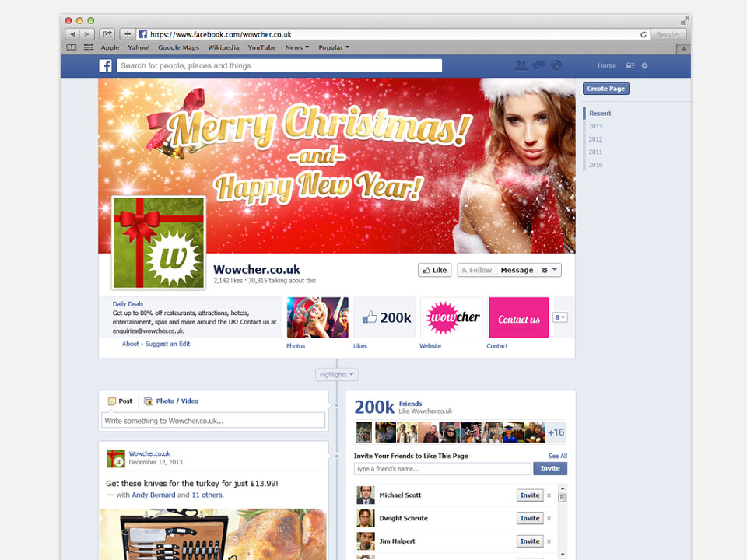Expand the Highlights dropdown

(337, 375)
